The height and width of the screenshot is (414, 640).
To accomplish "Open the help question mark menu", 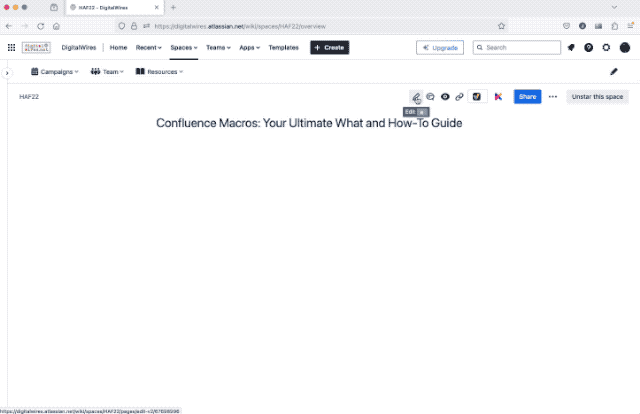I will click(589, 48).
